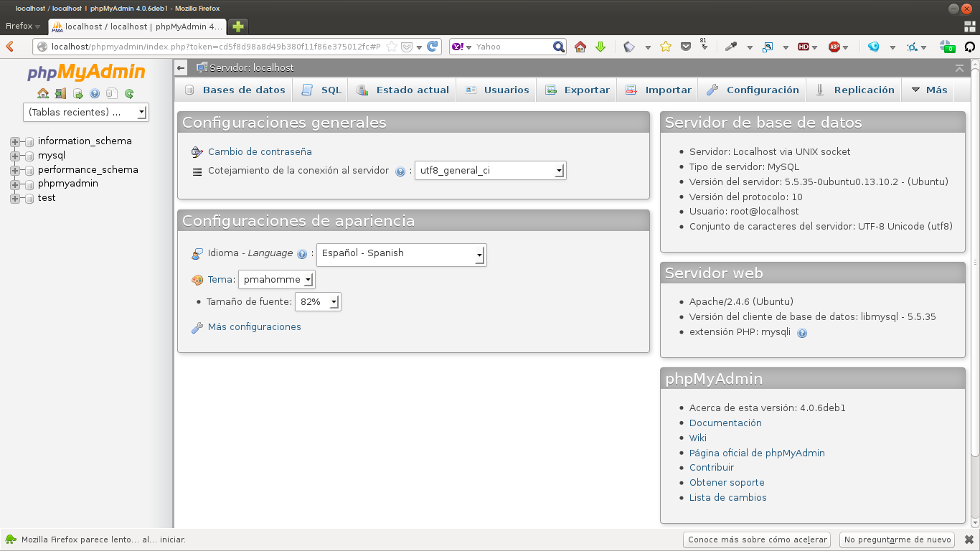This screenshot has height=551, width=980.
Task: Expand the performance_schema database node
Action: 15,171
